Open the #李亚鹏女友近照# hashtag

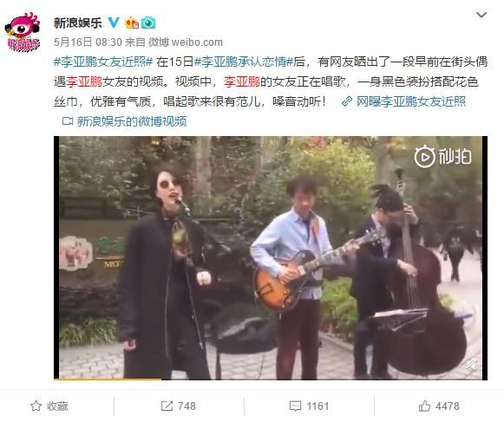(103, 62)
